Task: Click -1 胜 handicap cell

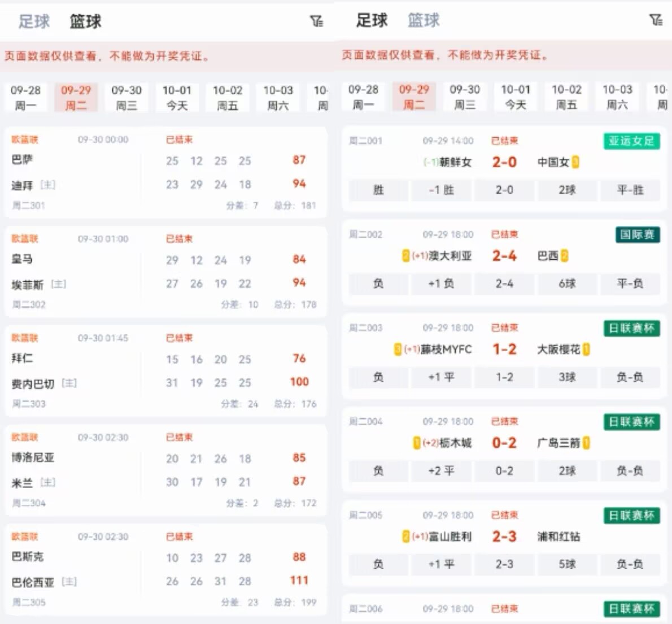Action: [x=442, y=190]
